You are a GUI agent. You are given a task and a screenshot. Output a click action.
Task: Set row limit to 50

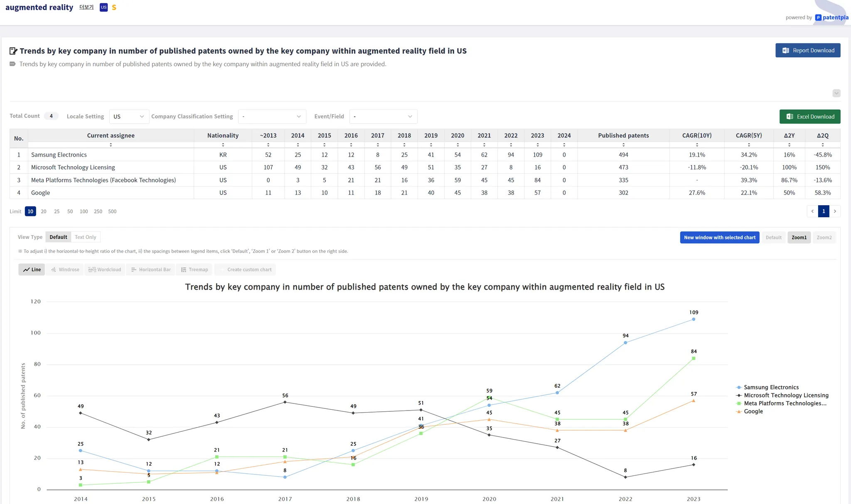pyautogui.click(x=70, y=211)
